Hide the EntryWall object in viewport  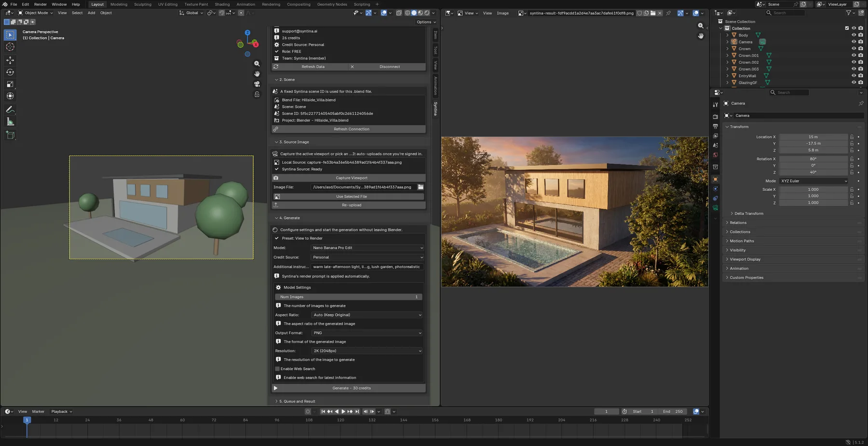tap(854, 76)
